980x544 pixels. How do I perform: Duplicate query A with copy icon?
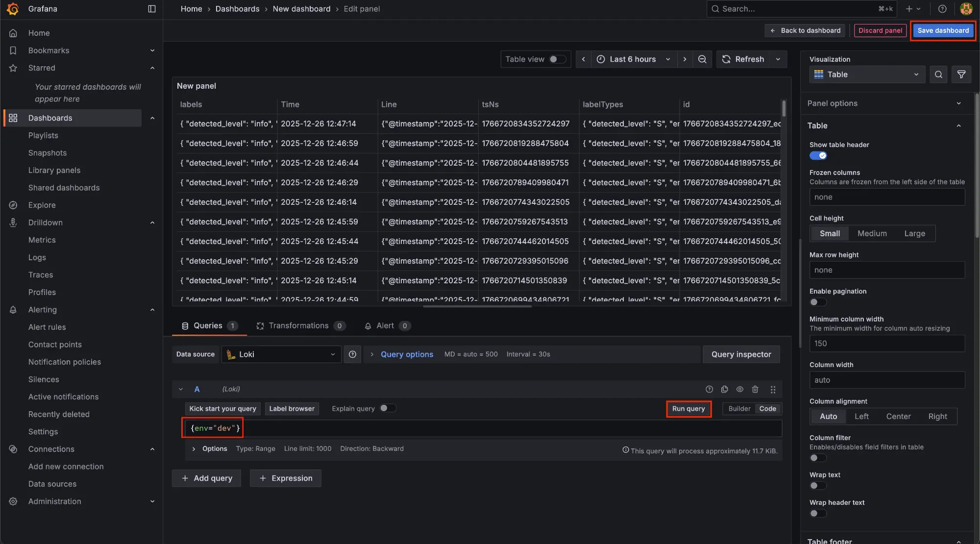click(724, 389)
